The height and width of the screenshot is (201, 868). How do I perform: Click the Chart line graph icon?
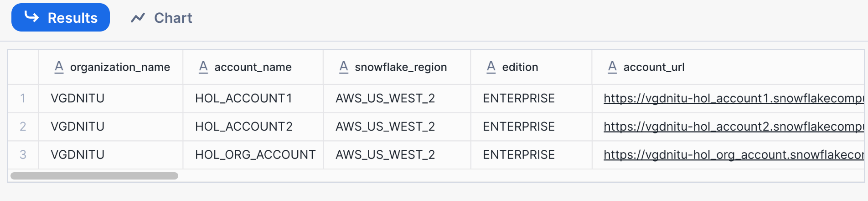coord(138,18)
